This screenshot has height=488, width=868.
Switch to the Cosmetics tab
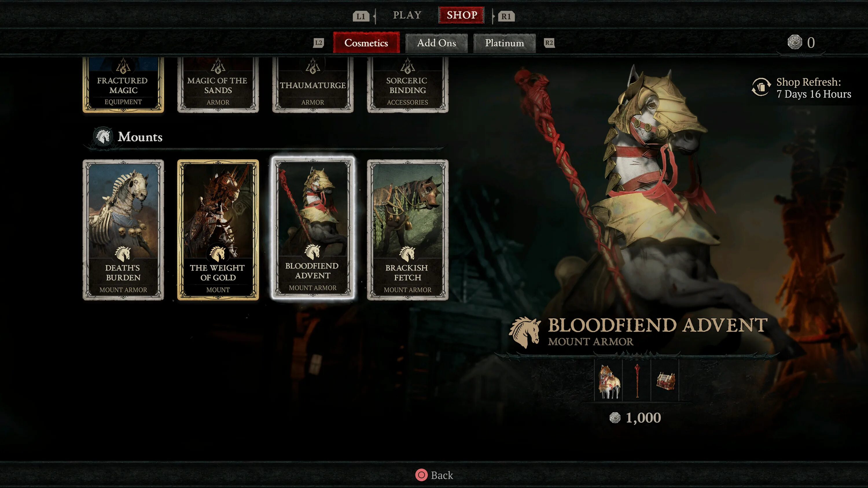click(365, 42)
